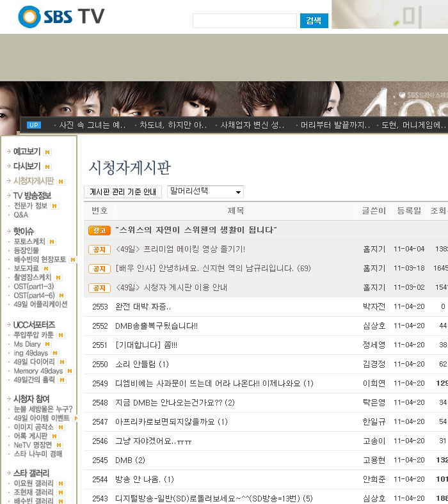This screenshot has width=448, height=504.
Task: Open Ms Diary sidebar link
Action: (28, 344)
